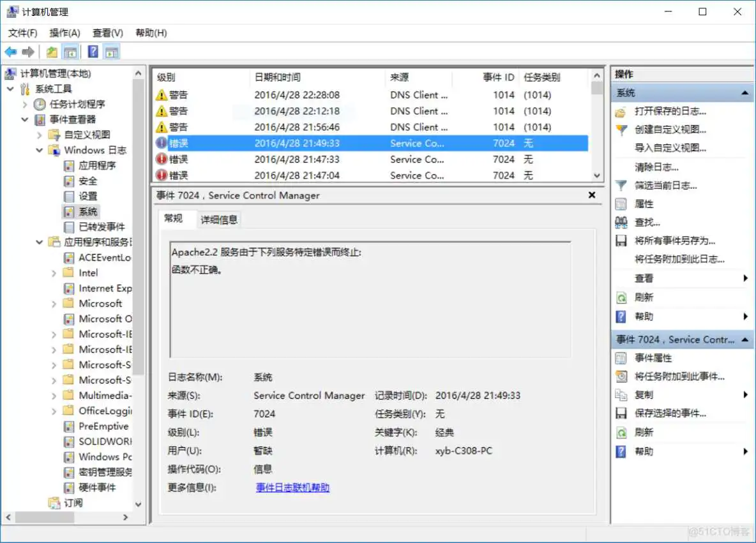Screen dimensions: 756x543
Task: Click the blue Help icon in the toolbar
Action: click(93, 52)
